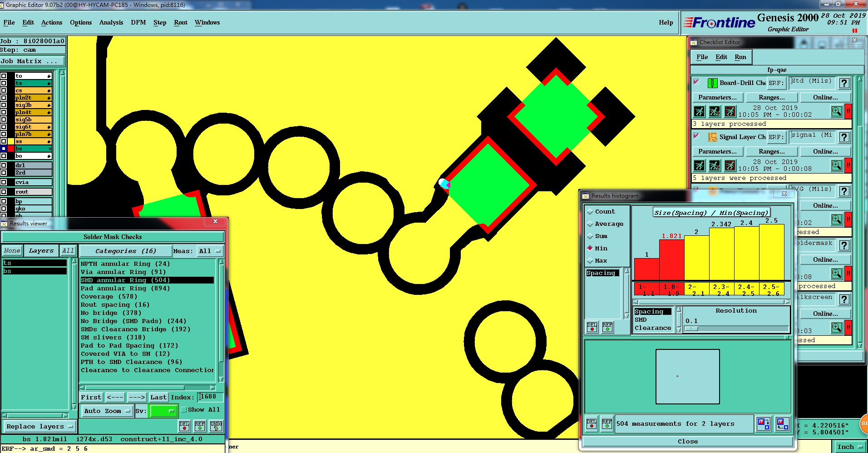The image size is (868, 453).
Task: Toggle Show All checkbox in Results viewer
Action: coord(184,410)
